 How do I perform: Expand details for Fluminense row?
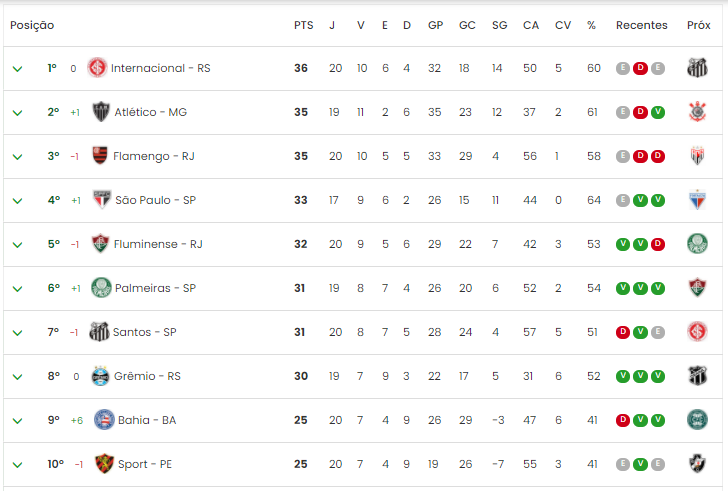pos(17,245)
